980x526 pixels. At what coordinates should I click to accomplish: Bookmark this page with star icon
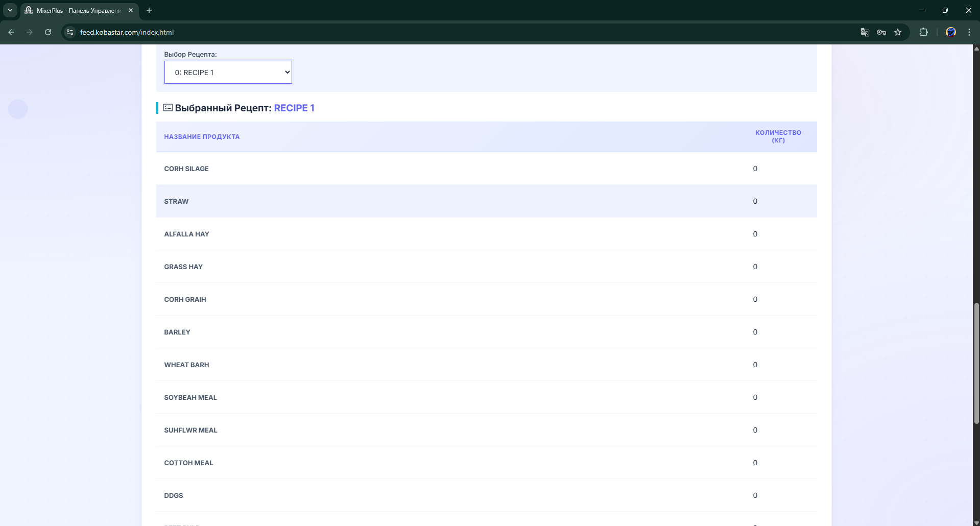pos(898,32)
